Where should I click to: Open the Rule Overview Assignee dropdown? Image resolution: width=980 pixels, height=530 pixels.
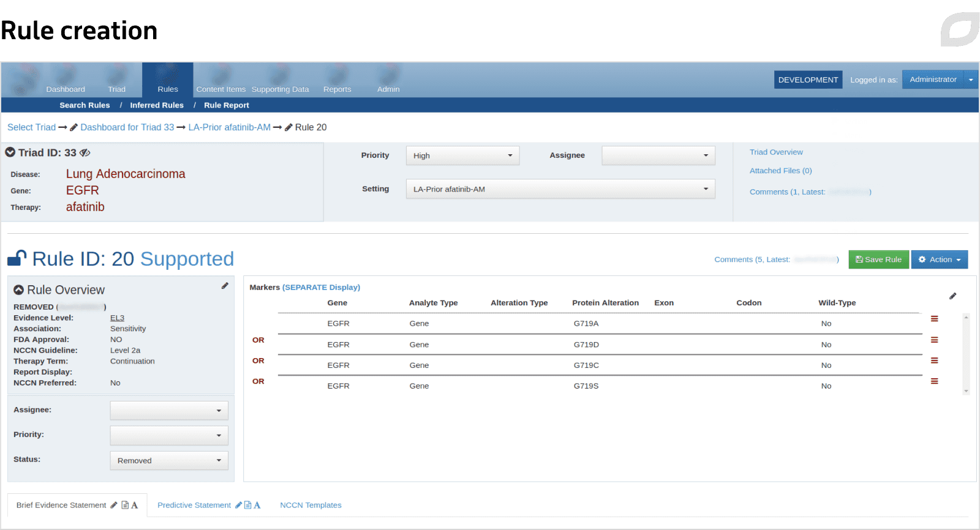pyautogui.click(x=169, y=411)
